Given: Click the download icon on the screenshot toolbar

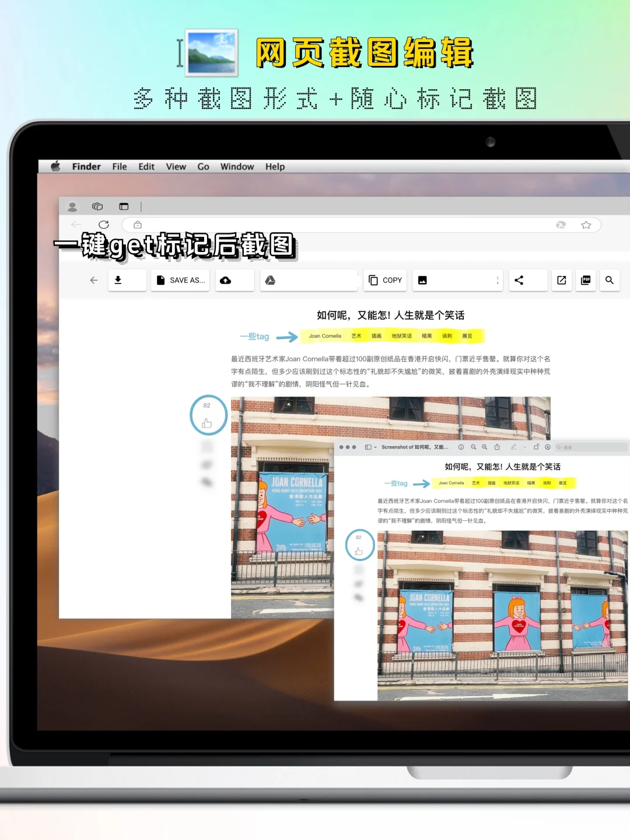Looking at the screenshot, I should coord(119,280).
